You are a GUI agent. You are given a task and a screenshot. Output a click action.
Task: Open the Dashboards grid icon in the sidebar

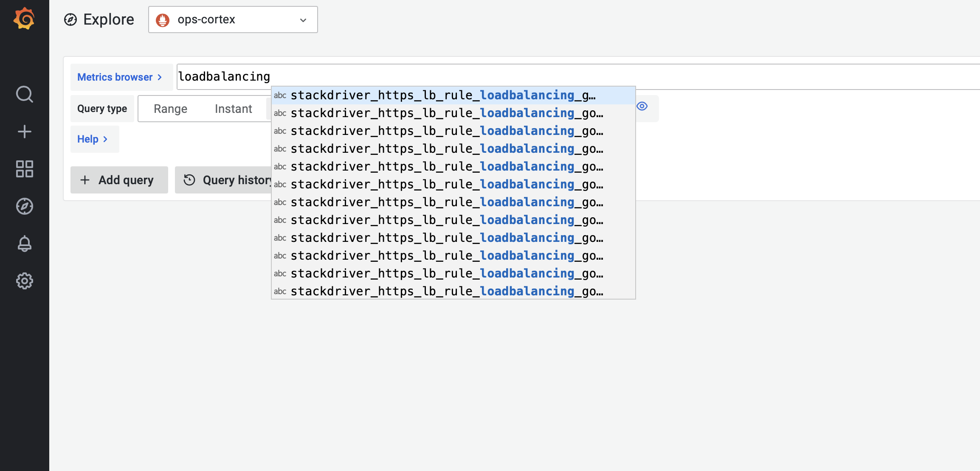coord(25,169)
